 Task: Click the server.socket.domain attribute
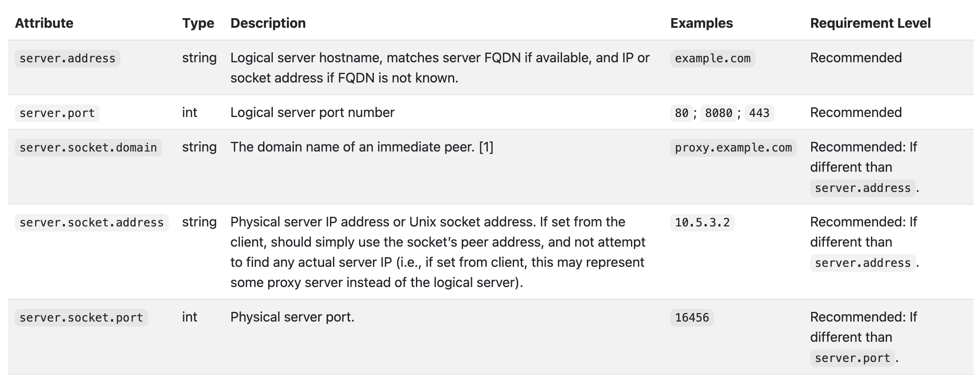pos(88,148)
